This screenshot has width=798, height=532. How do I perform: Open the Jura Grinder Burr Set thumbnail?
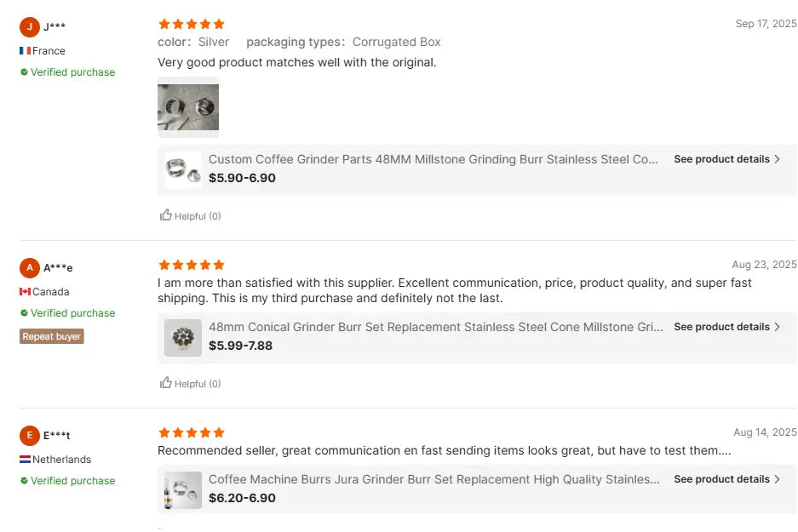pos(183,490)
